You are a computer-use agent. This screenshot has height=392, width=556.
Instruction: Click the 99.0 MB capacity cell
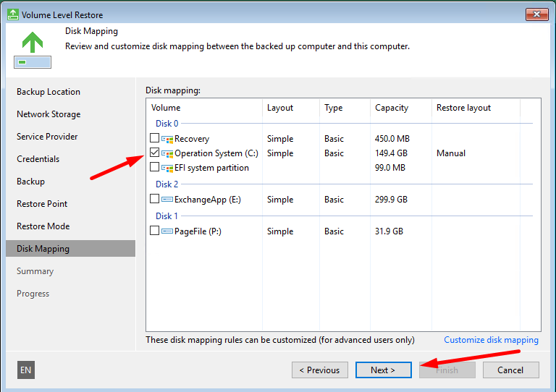tap(390, 168)
